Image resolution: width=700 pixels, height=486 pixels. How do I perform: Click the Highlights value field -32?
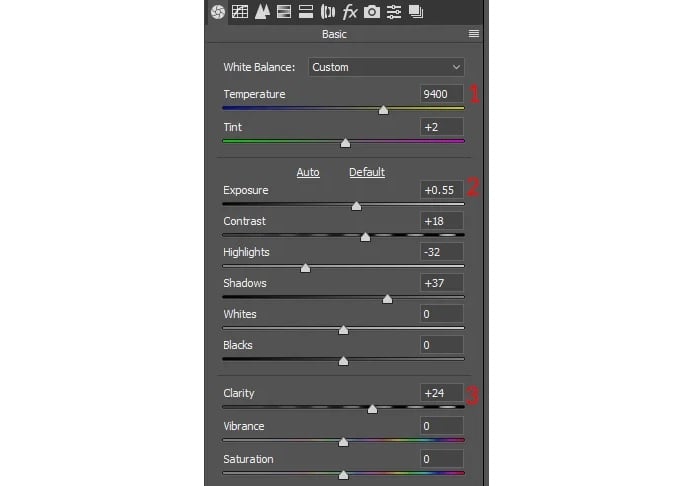pyautogui.click(x=442, y=252)
